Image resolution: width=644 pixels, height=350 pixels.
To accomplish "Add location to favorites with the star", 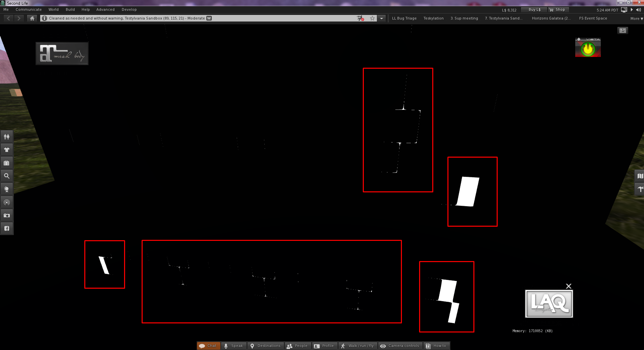I will coord(372,18).
